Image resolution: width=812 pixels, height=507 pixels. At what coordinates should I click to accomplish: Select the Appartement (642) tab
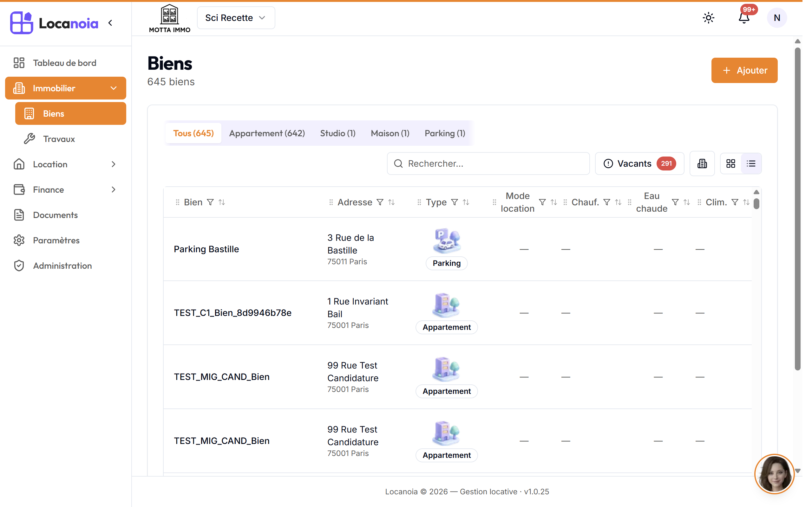click(x=267, y=133)
